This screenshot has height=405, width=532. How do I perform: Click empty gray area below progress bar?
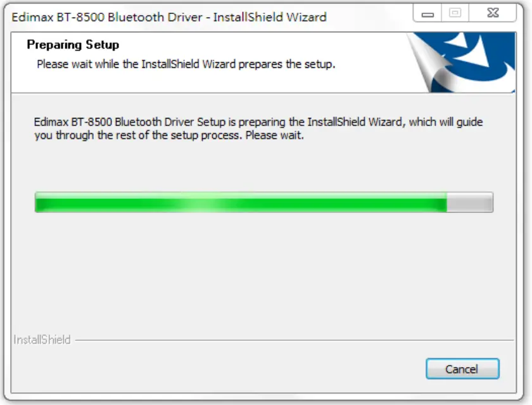(263, 271)
